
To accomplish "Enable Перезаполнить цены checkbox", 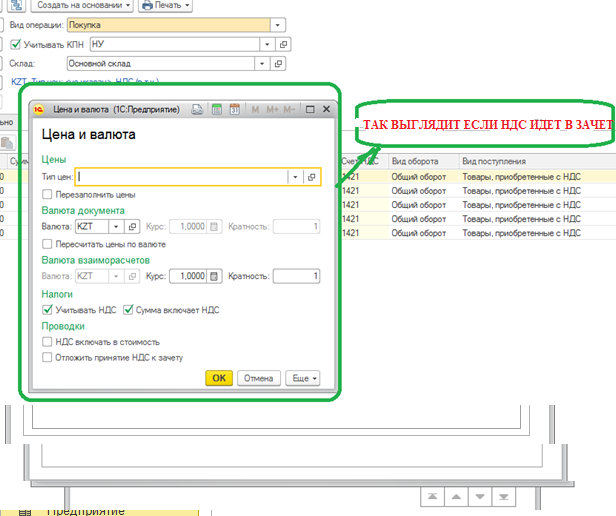I will point(48,194).
